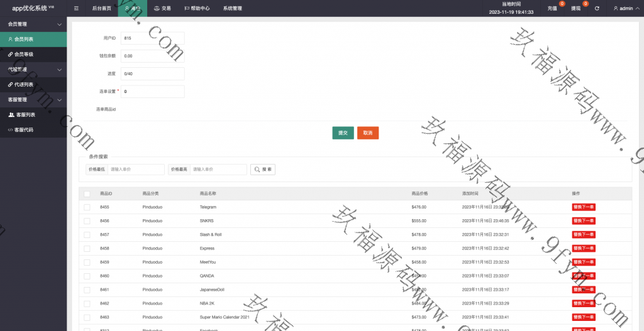644x331 pixels.
Task: Open 客服列表 in the sidebar
Action: coord(25,115)
